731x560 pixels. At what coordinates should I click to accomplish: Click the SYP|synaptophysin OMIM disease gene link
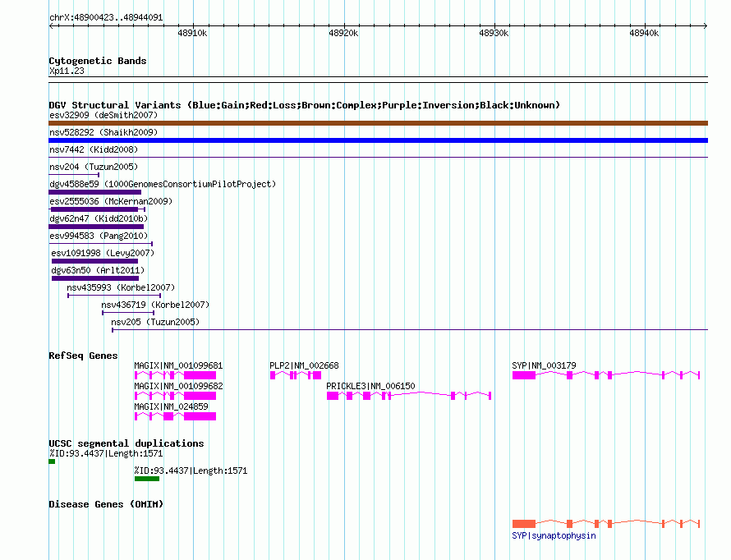pos(554,535)
